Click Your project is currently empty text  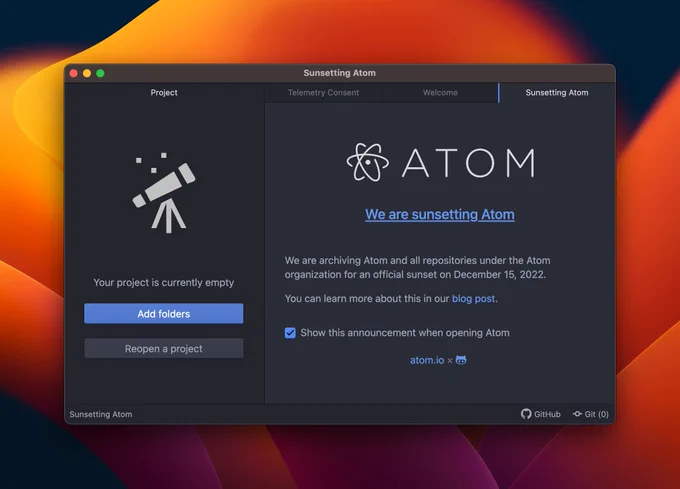pos(163,283)
